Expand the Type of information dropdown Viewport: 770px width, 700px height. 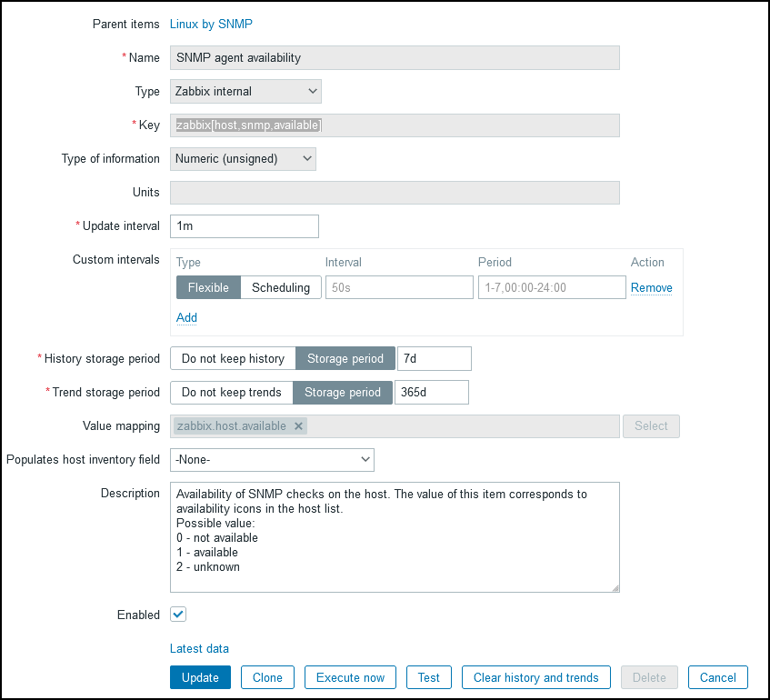pos(243,158)
